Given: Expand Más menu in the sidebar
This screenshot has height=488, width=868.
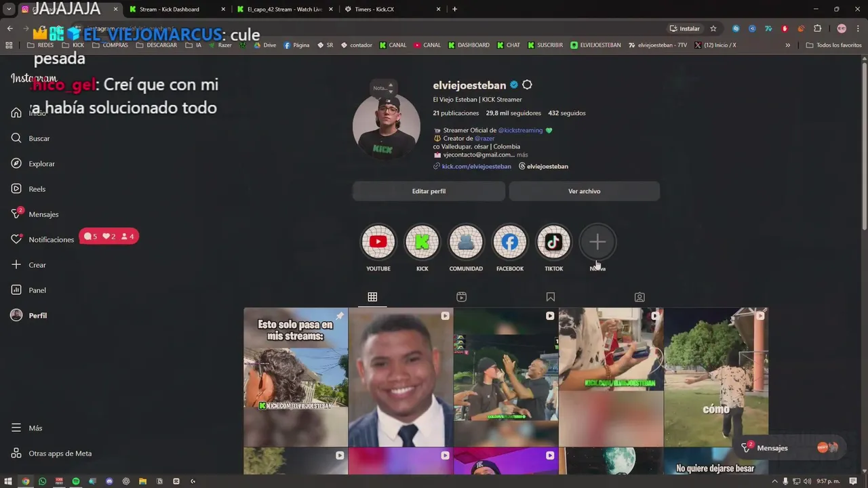Looking at the screenshot, I should (26, 428).
